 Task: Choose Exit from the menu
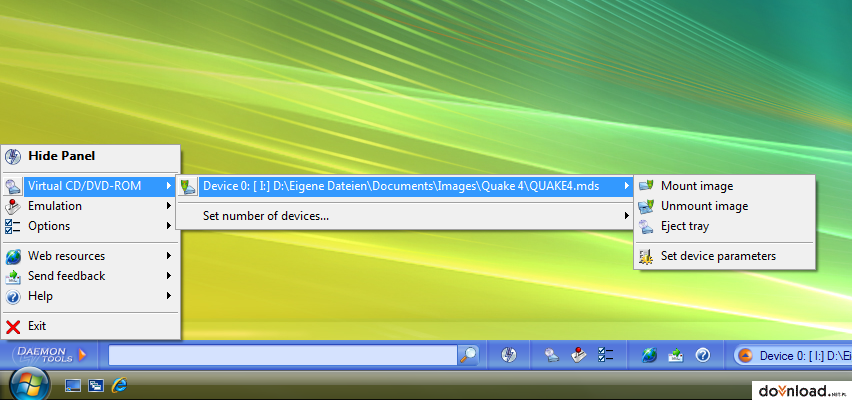91,326
